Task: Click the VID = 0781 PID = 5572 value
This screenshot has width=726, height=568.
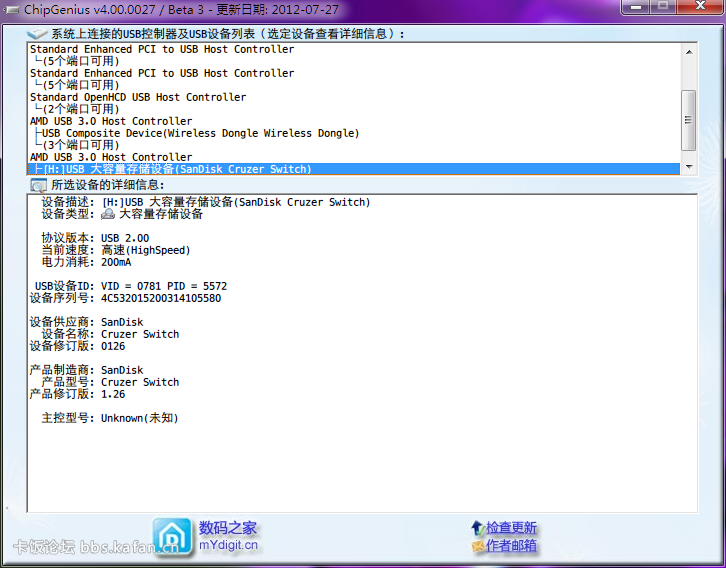Action: (164, 286)
